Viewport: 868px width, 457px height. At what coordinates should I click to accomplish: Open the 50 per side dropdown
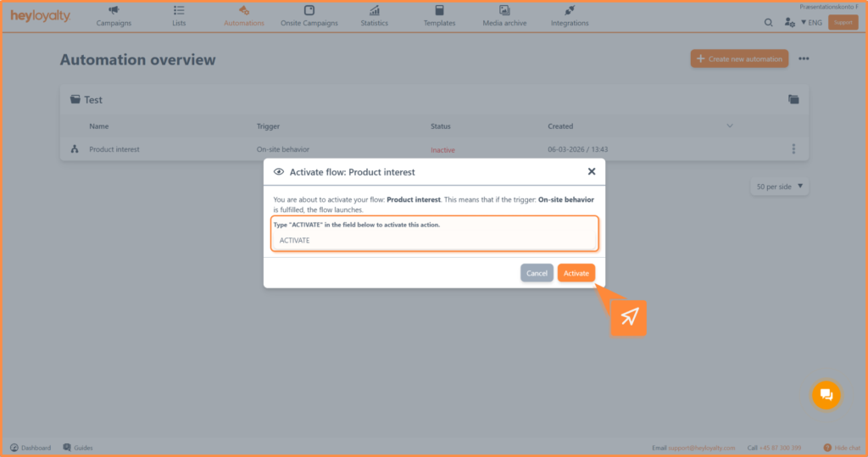[x=779, y=187]
